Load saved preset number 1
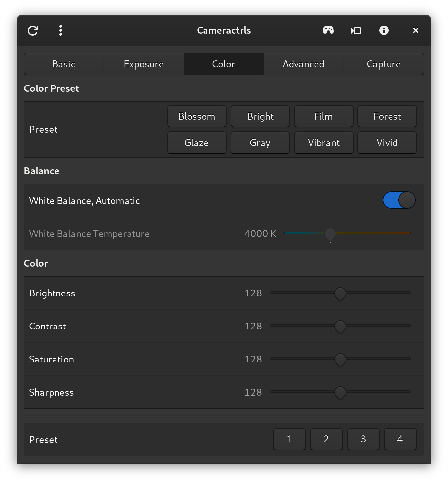 pyautogui.click(x=289, y=439)
